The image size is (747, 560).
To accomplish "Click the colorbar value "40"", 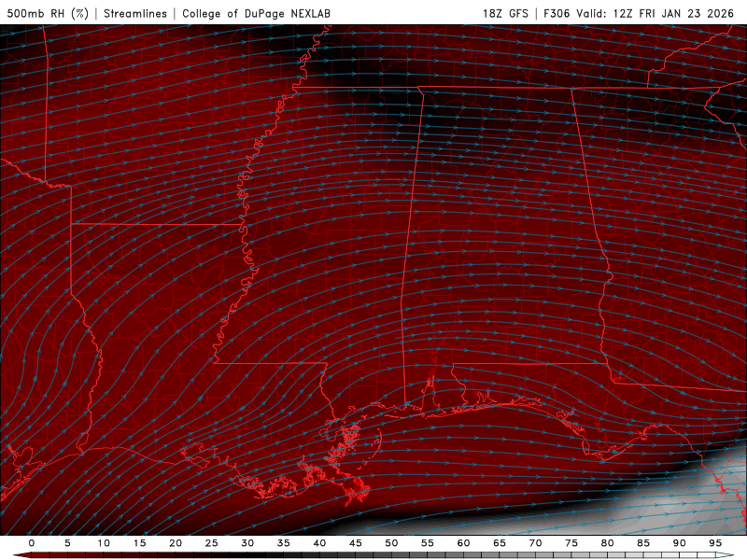I will [x=319, y=543].
